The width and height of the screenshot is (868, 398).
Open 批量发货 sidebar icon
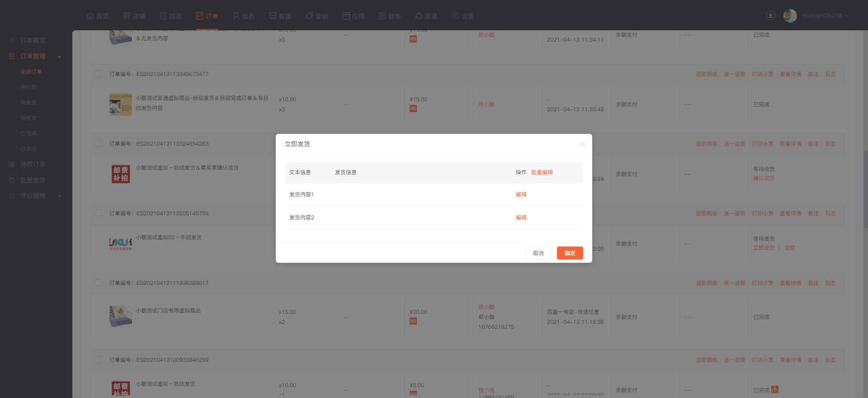point(12,180)
